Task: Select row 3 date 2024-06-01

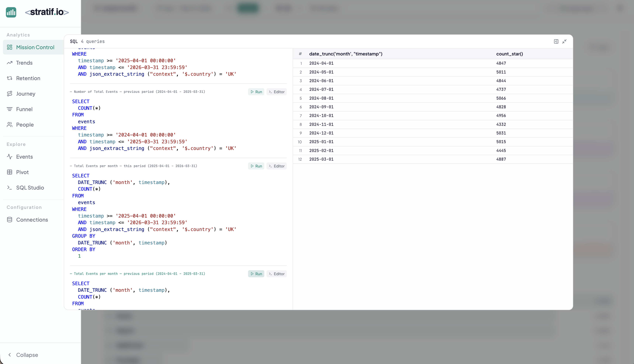Action: (321, 81)
